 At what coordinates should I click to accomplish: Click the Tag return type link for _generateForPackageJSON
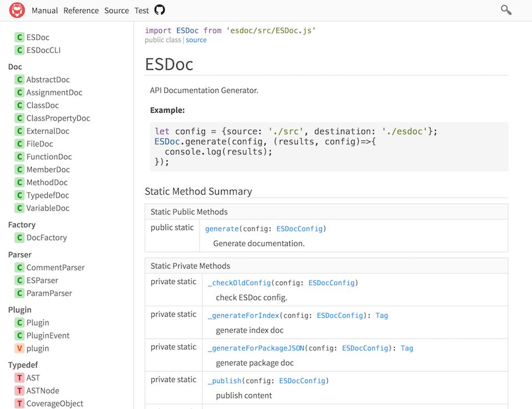406,348
